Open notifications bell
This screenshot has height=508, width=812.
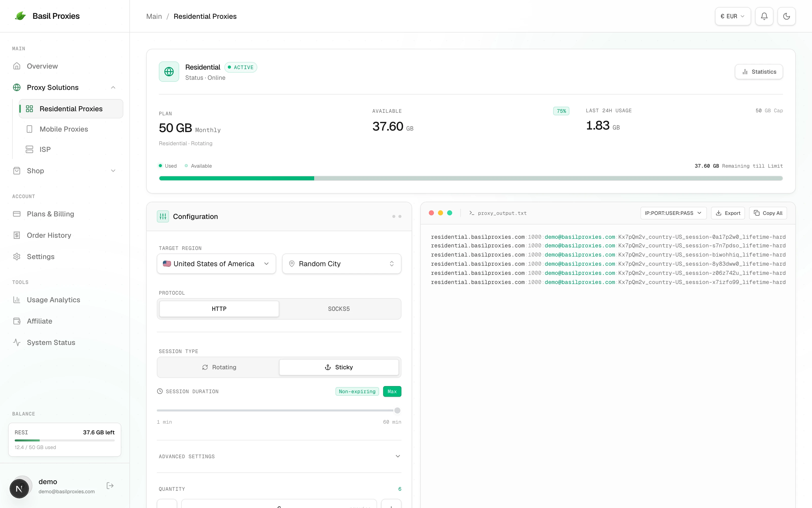point(764,16)
